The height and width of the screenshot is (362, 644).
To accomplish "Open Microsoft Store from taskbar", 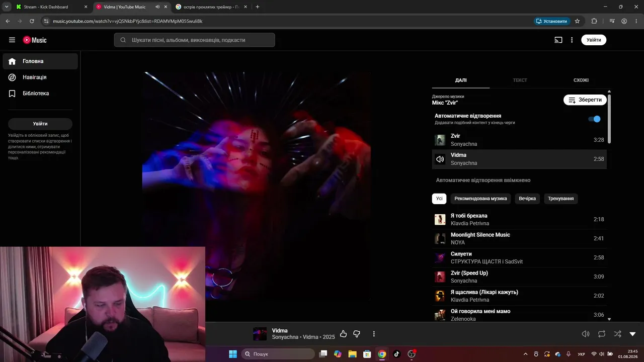I will tap(367, 354).
